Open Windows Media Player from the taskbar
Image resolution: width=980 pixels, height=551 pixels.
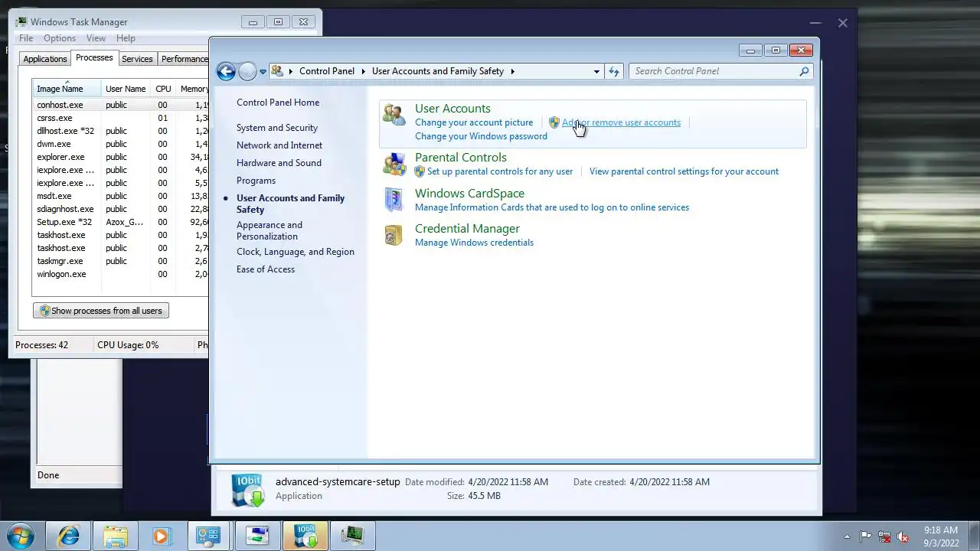[x=162, y=536]
